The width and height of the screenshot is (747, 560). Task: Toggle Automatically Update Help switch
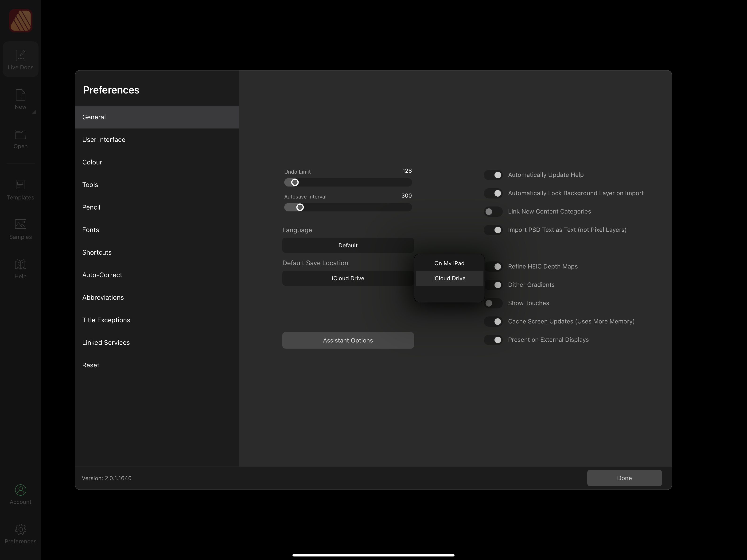tap(493, 175)
